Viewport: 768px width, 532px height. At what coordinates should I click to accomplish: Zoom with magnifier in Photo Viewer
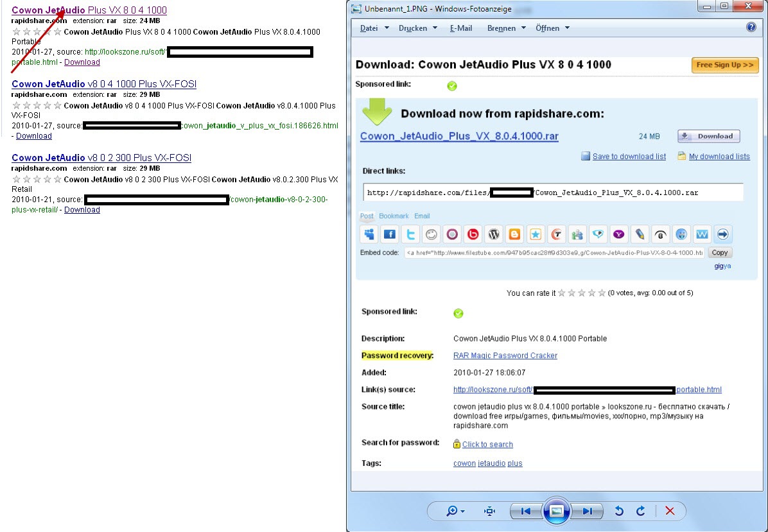point(451,511)
